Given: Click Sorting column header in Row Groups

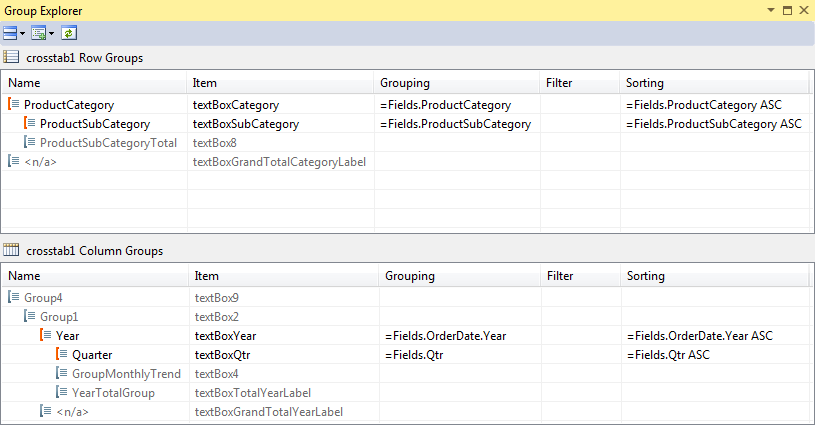Looking at the screenshot, I should tap(715, 83).
